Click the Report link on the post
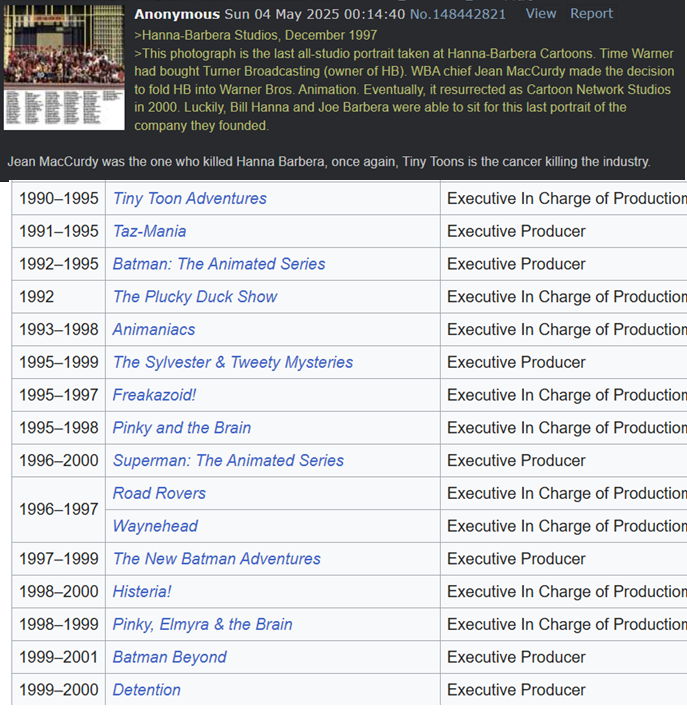 (x=591, y=14)
